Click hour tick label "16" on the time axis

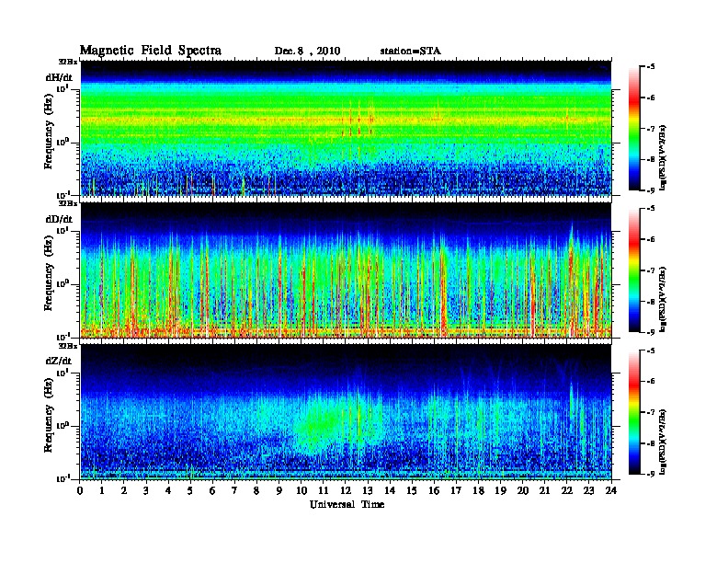[434, 491]
